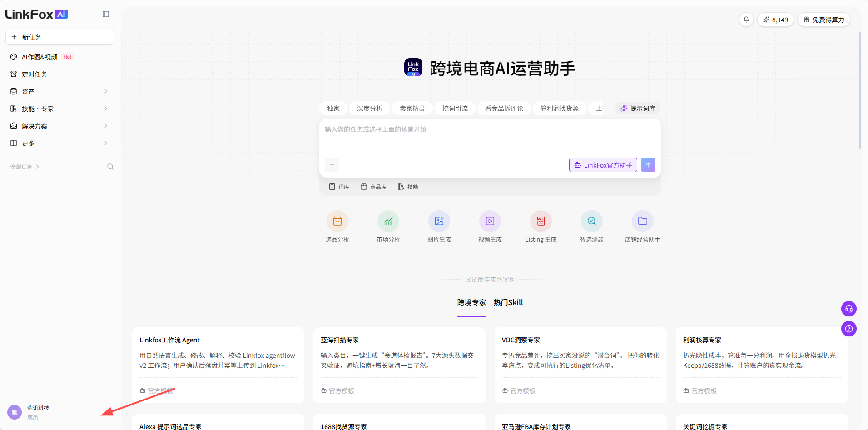Select the 看竞品拆评论 scenario chip

click(504, 109)
